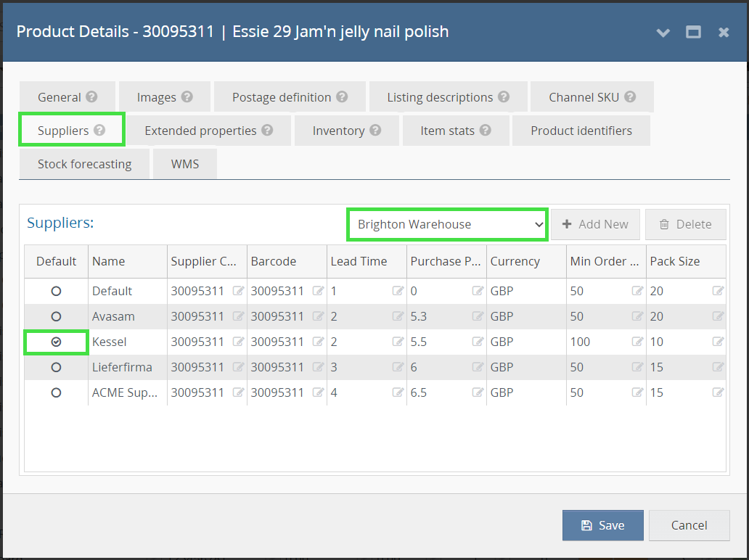749x560 pixels.
Task: Save the product changes
Action: pyautogui.click(x=602, y=525)
